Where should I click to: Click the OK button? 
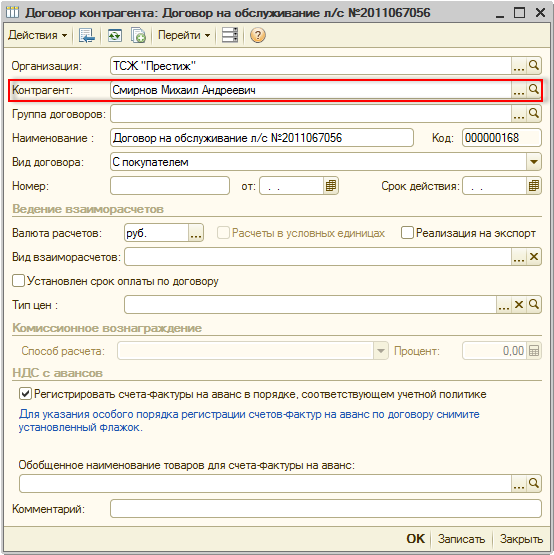pos(415,539)
